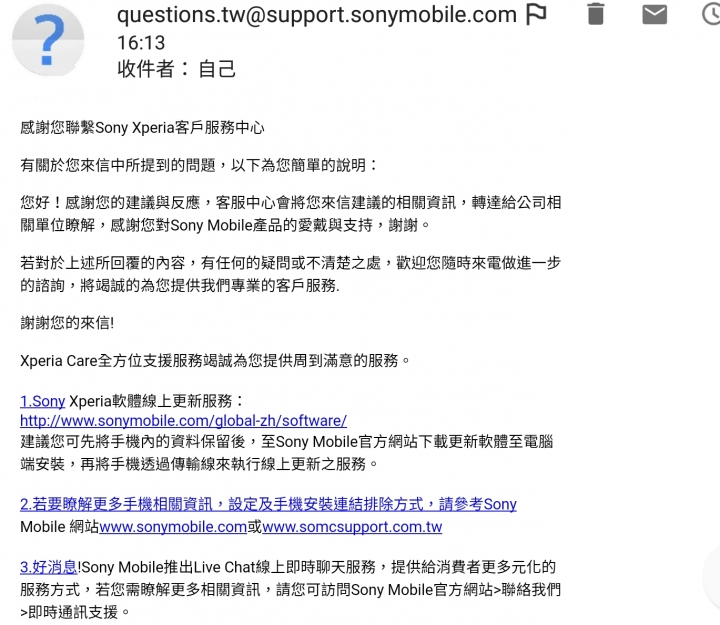720x625 pixels.
Task: Tap the 16:13 timestamp
Action: [141, 43]
